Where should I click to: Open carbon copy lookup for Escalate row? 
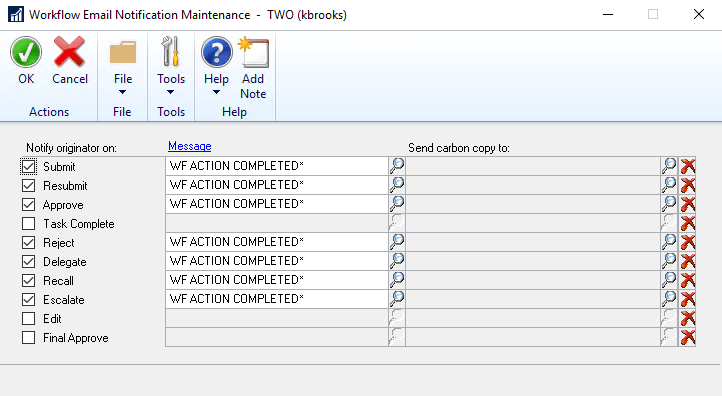(x=669, y=298)
